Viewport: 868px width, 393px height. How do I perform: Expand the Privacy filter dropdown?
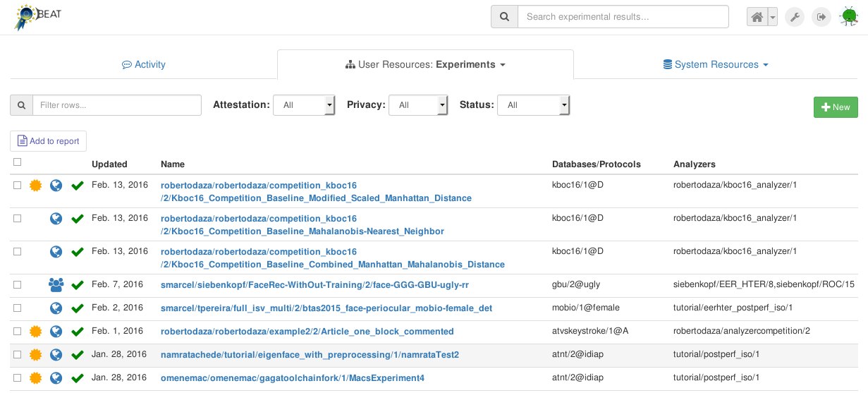coord(418,105)
